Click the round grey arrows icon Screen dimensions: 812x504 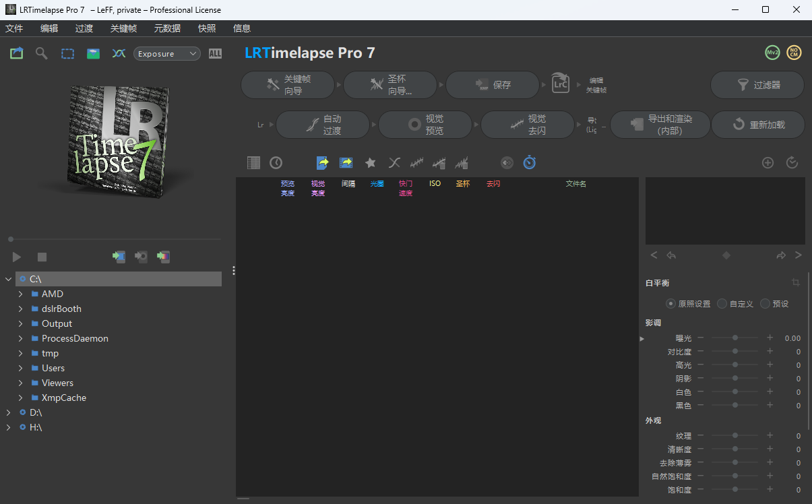[x=507, y=162]
